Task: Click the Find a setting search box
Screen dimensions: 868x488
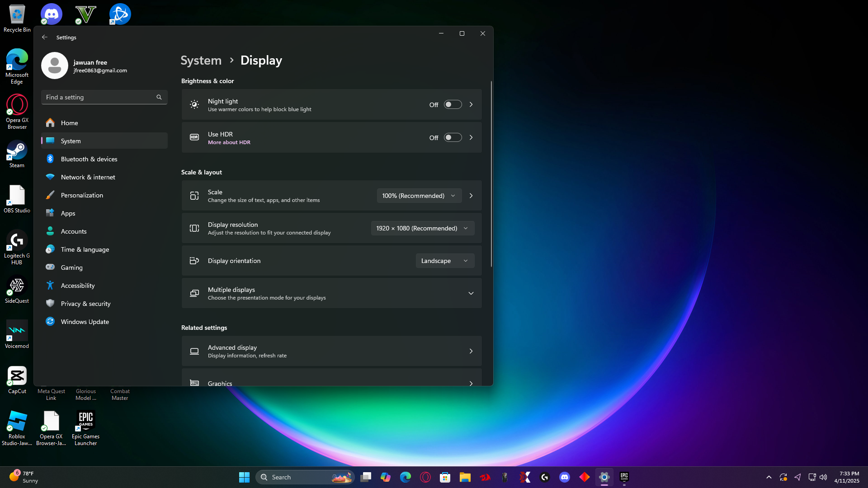Action: tap(104, 97)
